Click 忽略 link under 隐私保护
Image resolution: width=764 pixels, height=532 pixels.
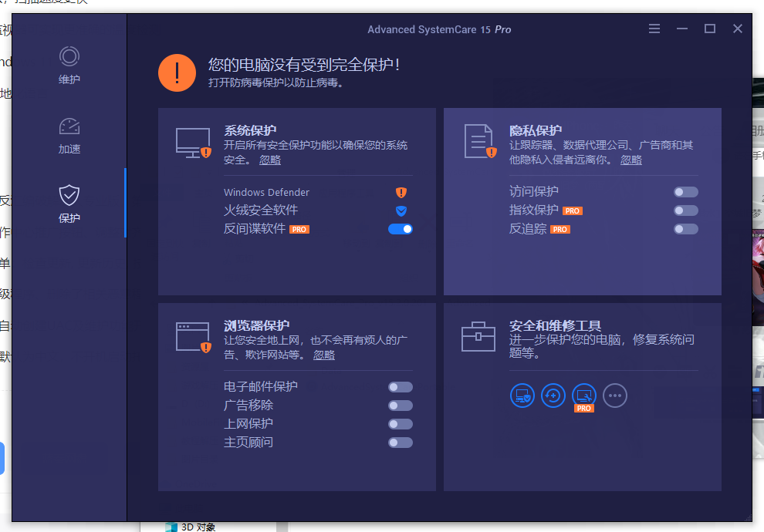[x=630, y=160]
